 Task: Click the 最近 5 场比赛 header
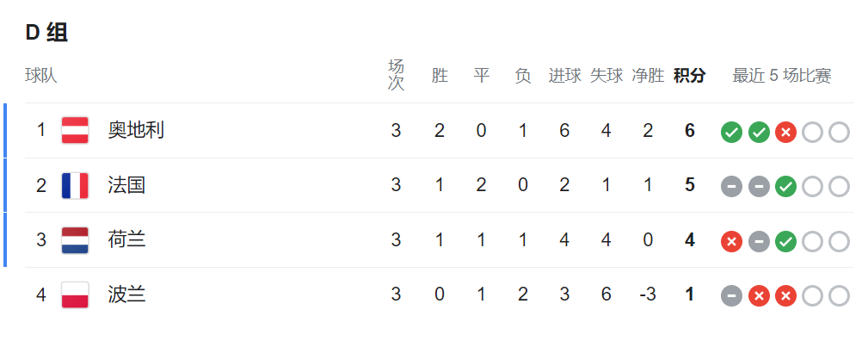click(x=782, y=76)
